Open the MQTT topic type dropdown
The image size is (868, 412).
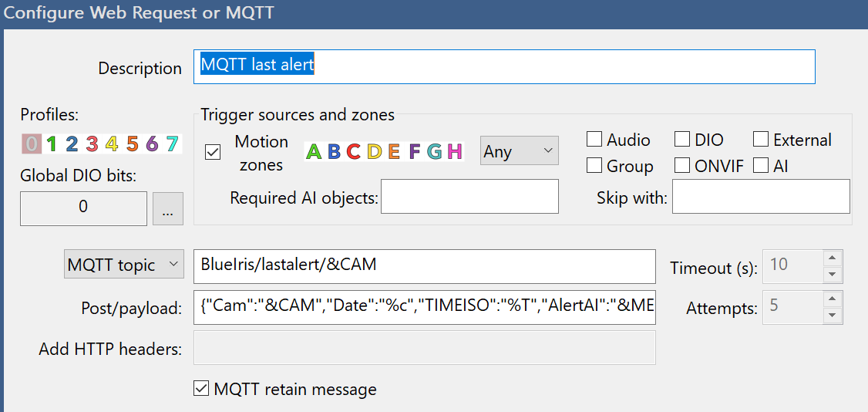(123, 265)
